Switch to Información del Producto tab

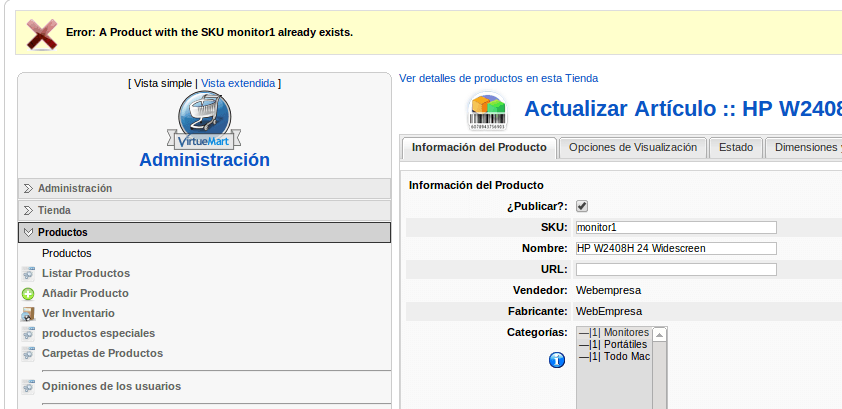(x=479, y=148)
